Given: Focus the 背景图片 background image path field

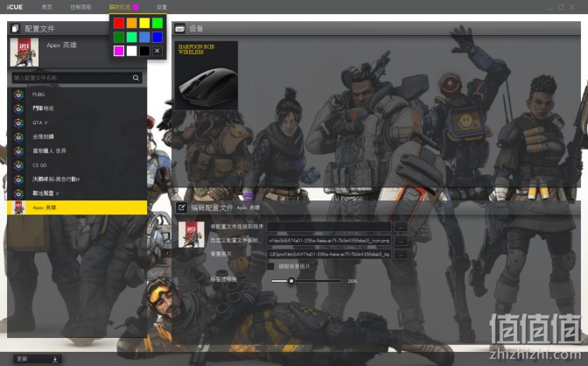Looking at the screenshot, I should pos(329,255).
